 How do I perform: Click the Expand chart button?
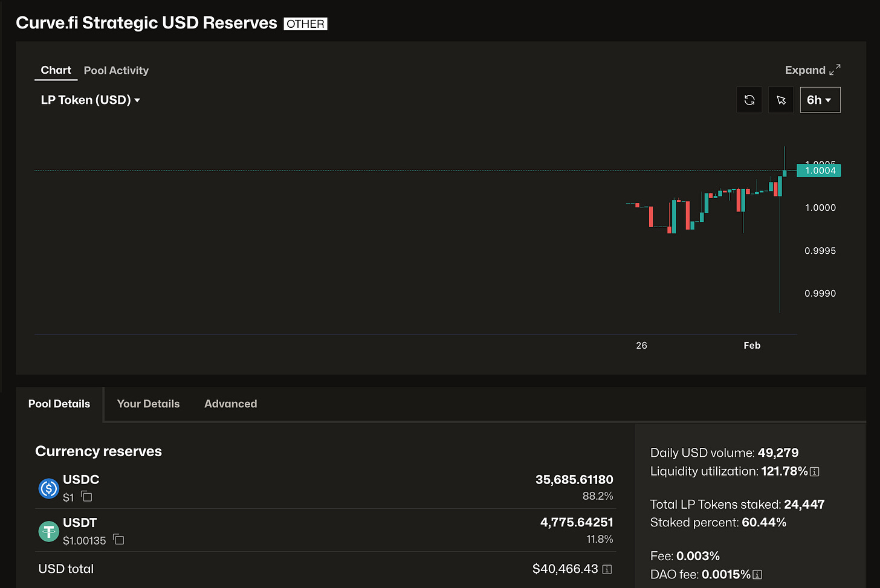[x=812, y=70]
